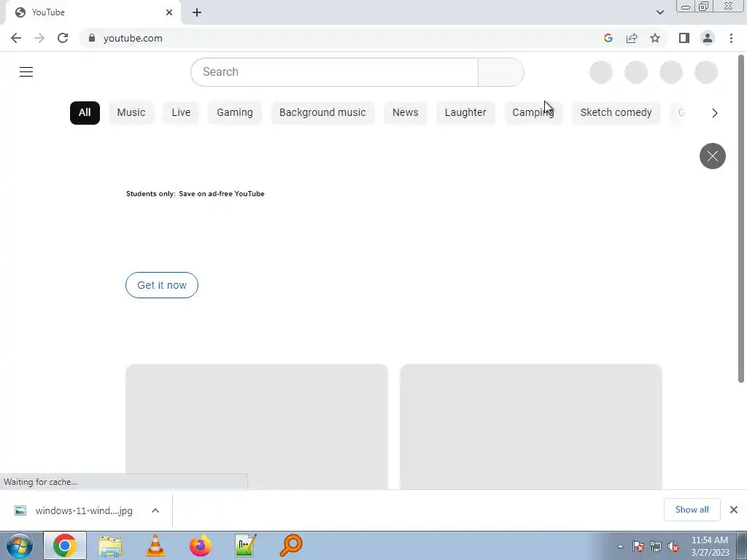The width and height of the screenshot is (747, 560).
Task: Dismiss the Students only promo banner
Action: tap(712, 156)
